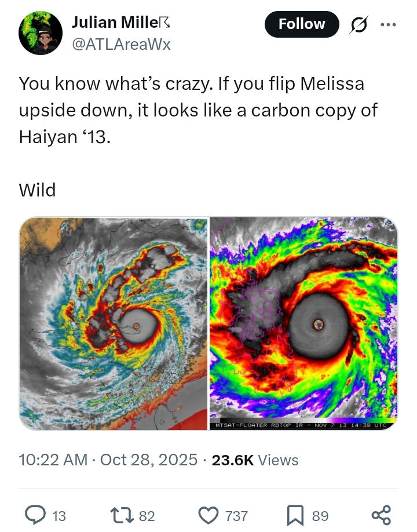Viewport: 417px width, 532px height.
Task: Open the share icon menu
Action: [381, 515]
